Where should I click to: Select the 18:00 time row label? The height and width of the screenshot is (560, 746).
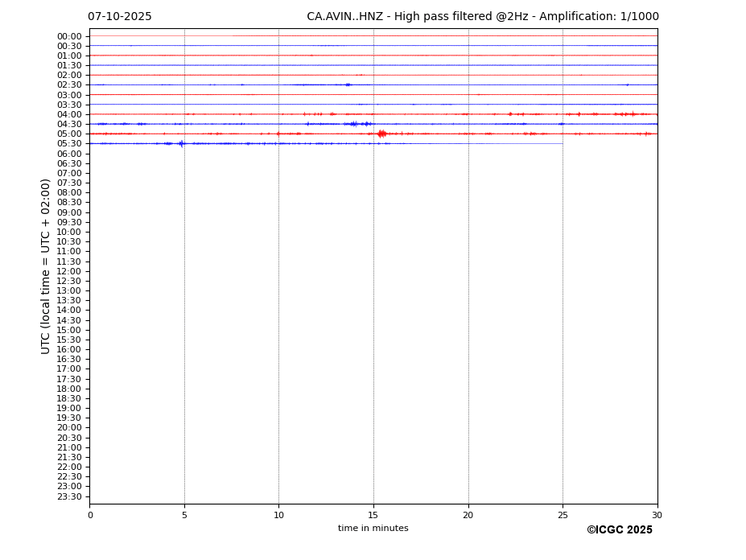[69, 389]
